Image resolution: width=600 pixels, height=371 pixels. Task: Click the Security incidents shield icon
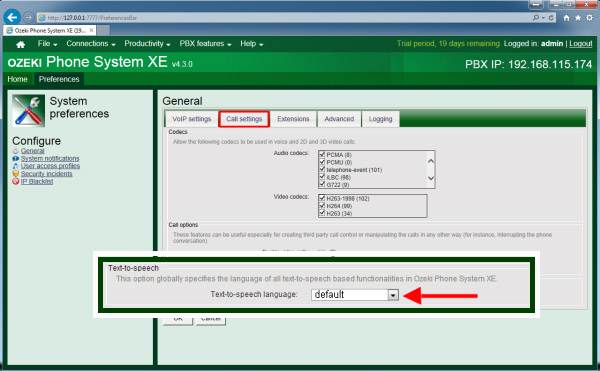[x=15, y=174]
